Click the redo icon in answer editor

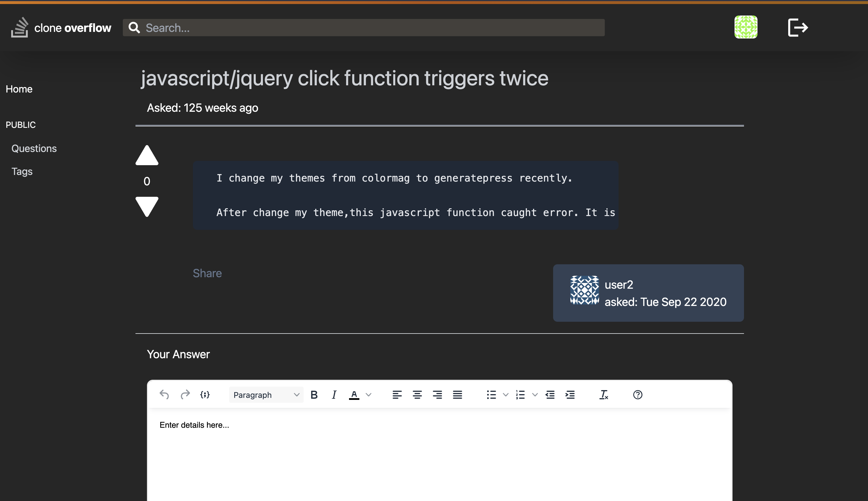click(x=185, y=394)
